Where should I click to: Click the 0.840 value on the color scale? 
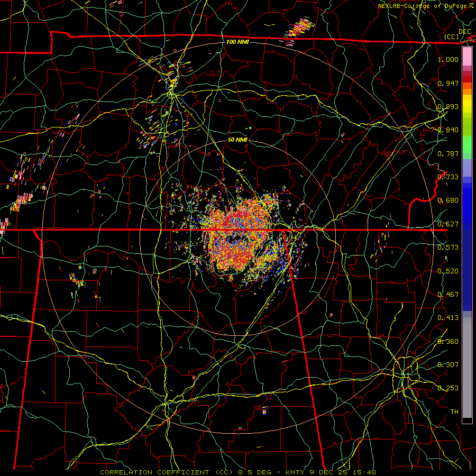[448, 130]
